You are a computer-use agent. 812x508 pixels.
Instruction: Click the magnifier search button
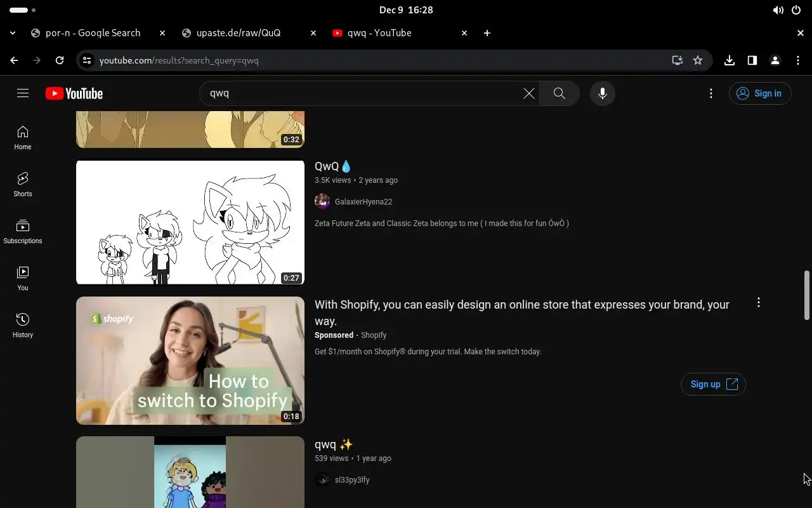559,93
